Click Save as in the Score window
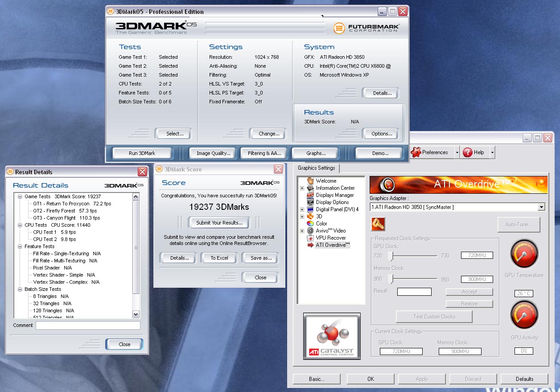The height and width of the screenshot is (392, 560). tap(261, 258)
